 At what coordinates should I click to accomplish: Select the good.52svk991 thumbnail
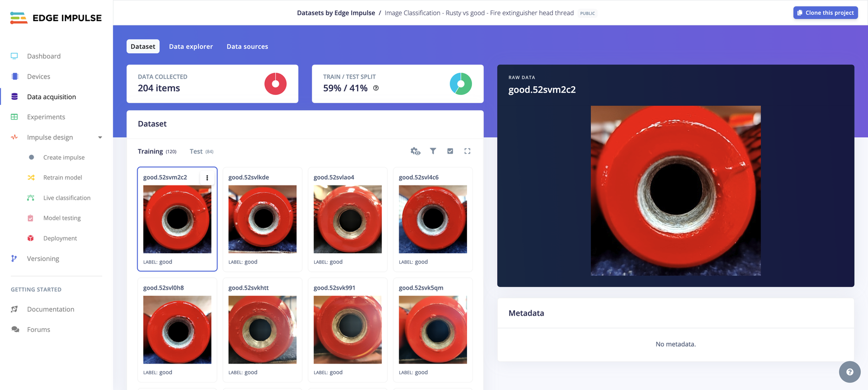click(x=348, y=330)
